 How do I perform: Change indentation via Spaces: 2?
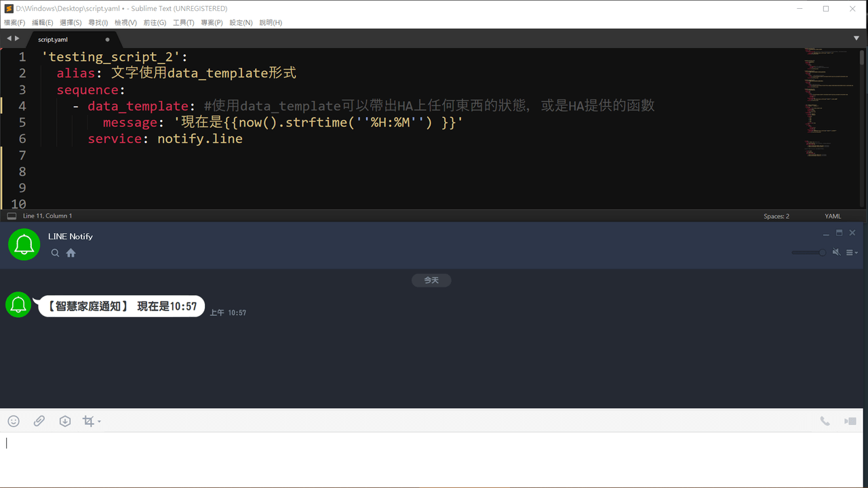(776, 216)
